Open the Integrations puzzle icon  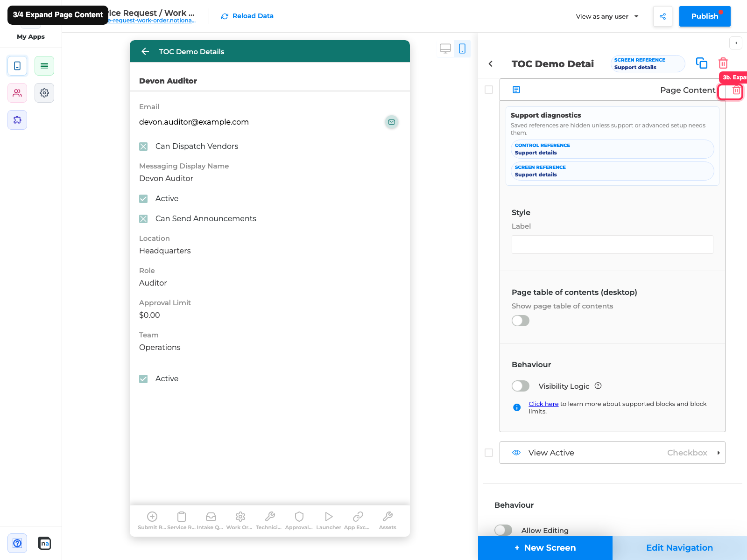[x=17, y=120]
